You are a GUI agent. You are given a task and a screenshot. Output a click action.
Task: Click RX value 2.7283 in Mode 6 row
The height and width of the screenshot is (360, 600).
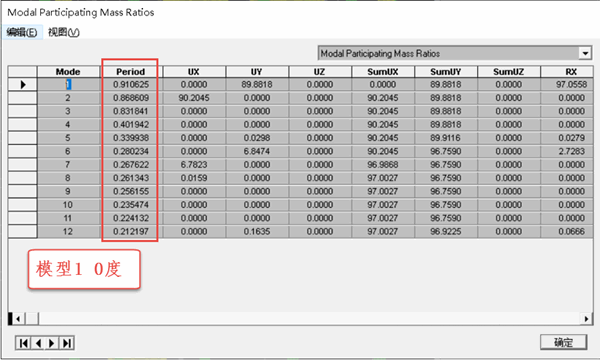click(x=567, y=151)
